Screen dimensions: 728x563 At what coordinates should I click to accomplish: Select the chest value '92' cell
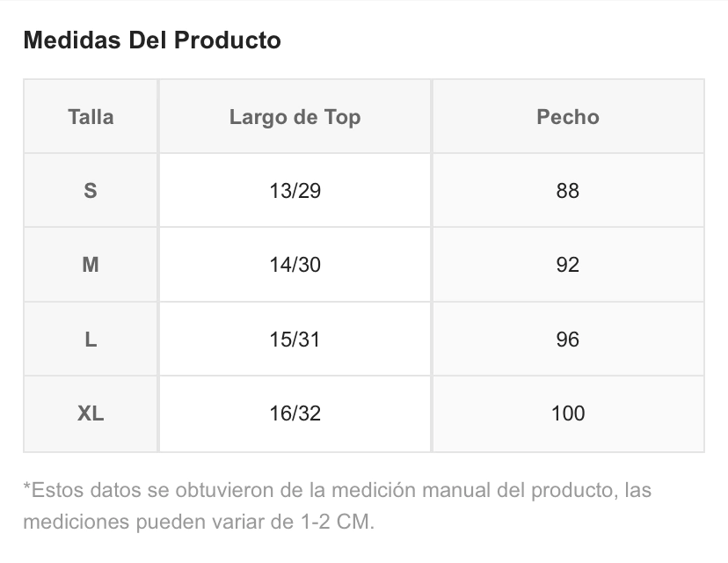[567, 265]
